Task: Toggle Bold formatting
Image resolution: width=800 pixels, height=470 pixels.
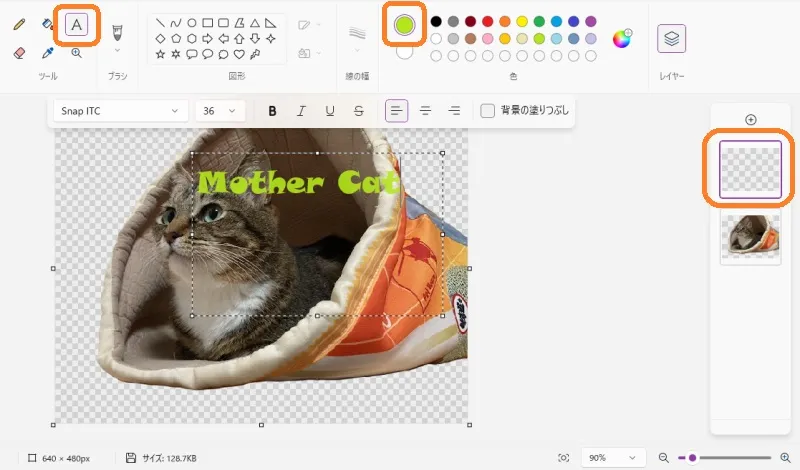Action: coord(272,111)
